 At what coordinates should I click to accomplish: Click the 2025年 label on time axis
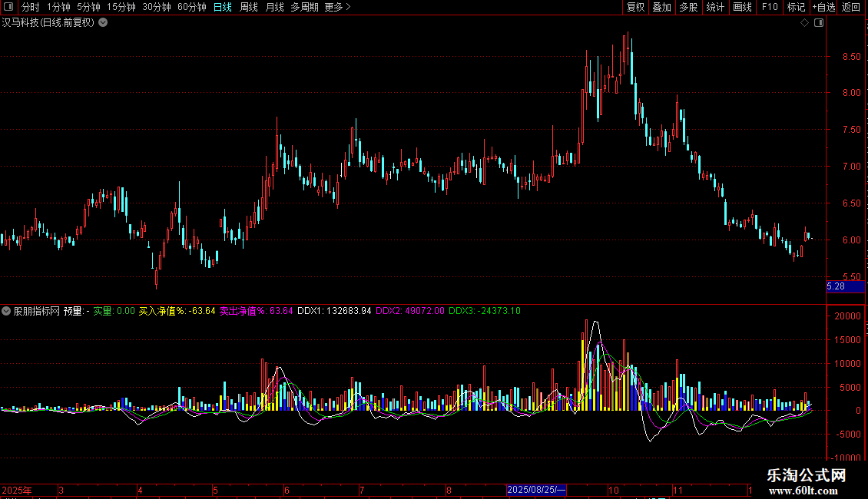click(17, 490)
